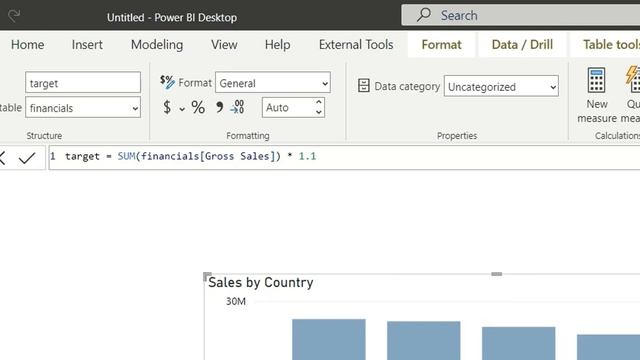The width and height of the screenshot is (640, 360).
Task: Click the Auto decimal places field
Action: pyautogui.click(x=288, y=107)
